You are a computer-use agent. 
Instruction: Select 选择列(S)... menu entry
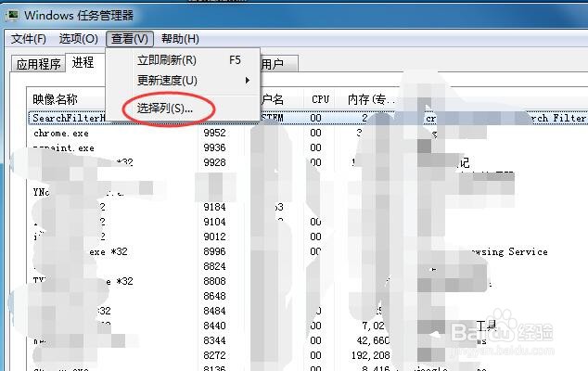point(183,109)
